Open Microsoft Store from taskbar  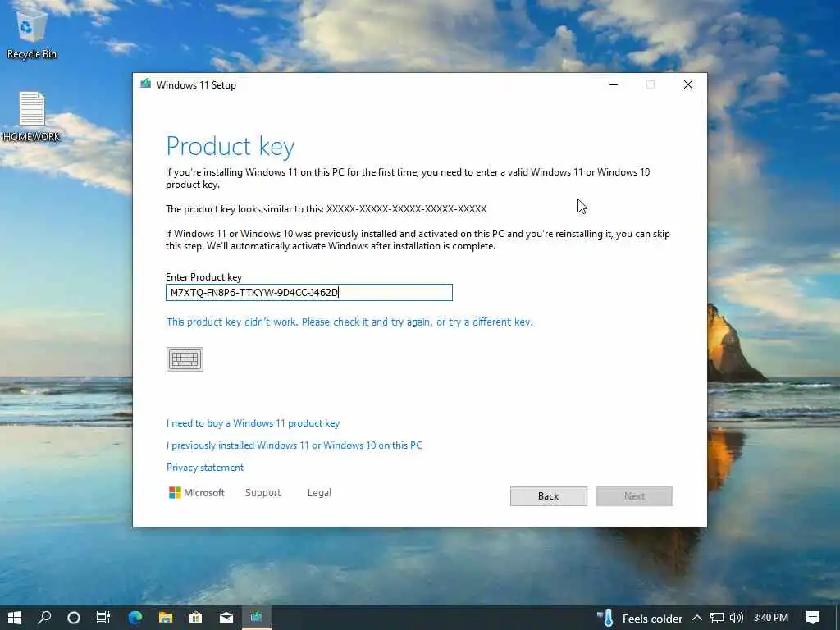coord(195,618)
